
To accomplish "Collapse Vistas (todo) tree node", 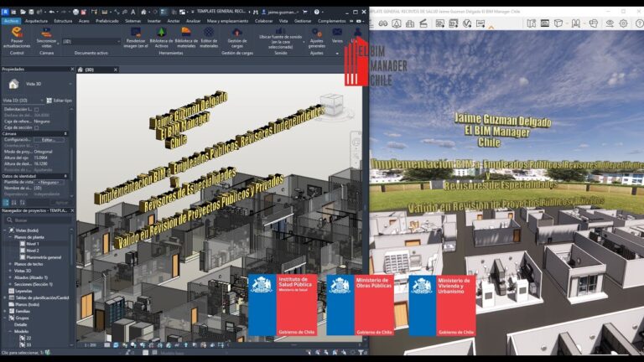I will coord(5,230).
